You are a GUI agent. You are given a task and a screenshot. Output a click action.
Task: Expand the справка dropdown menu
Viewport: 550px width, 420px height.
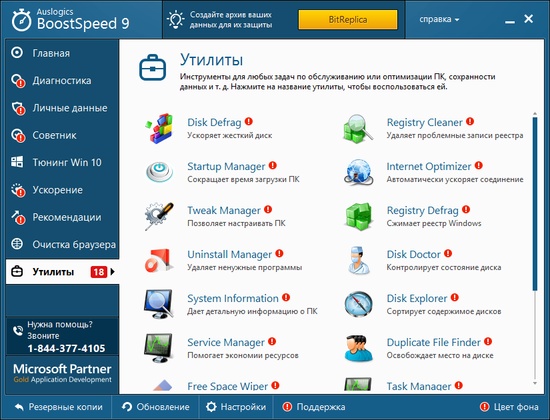[439, 19]
